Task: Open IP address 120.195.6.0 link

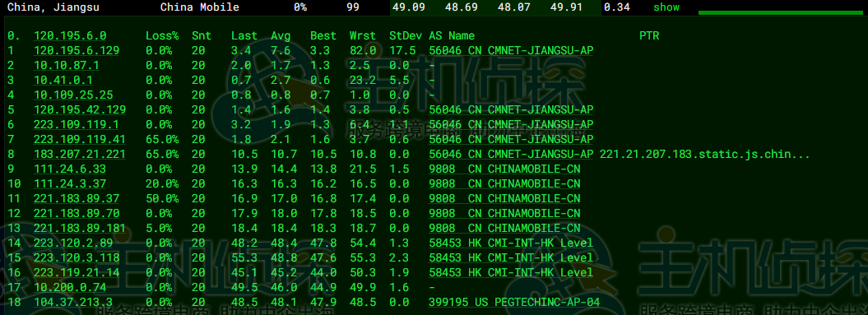Action: [x=70, y=35]
